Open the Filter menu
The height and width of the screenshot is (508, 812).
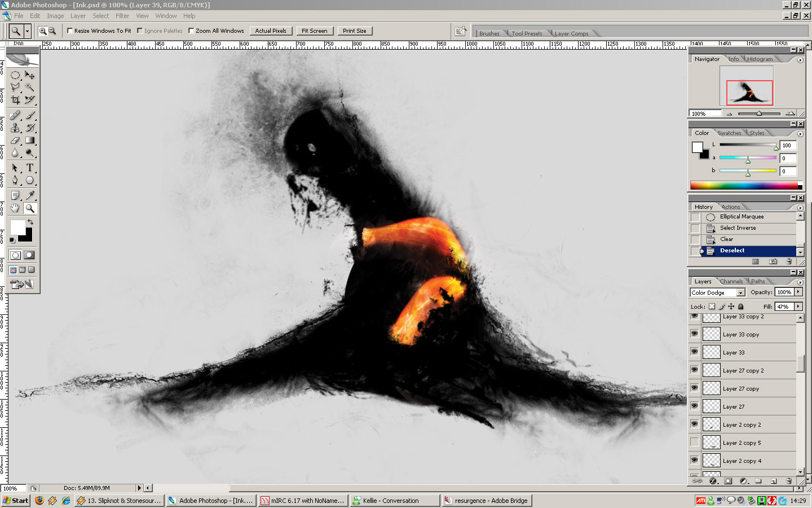(x=122, y=16)
